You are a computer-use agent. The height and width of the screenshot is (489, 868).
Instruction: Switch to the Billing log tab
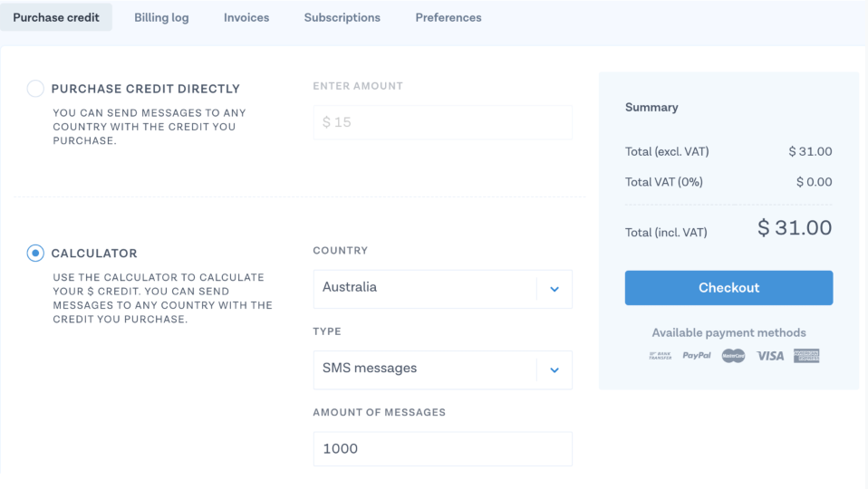coord(161,17)
